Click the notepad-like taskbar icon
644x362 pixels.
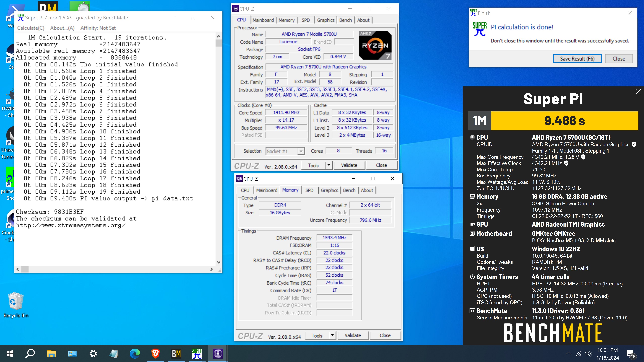point(114,353)
